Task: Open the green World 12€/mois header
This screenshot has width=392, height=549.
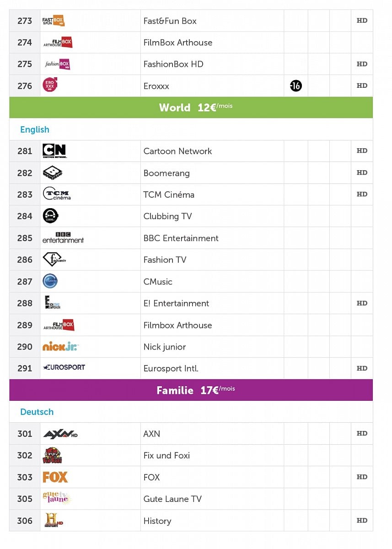Action: 191,108
